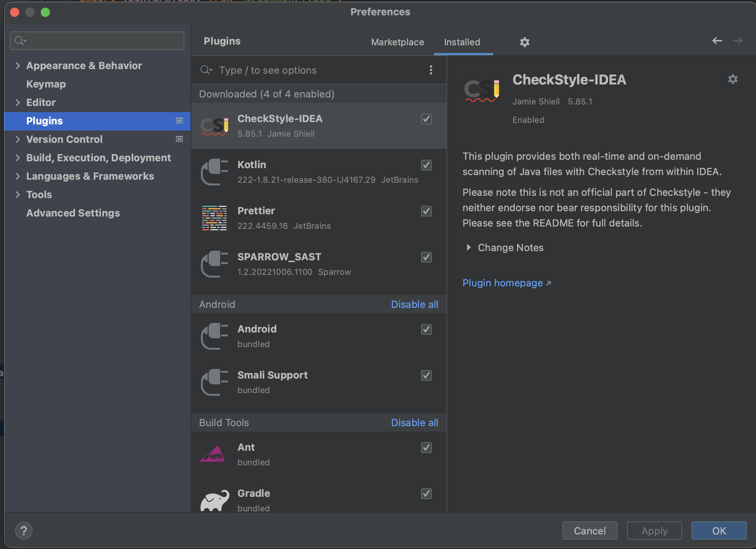Click the SPARROW_SAST plugin icon
The width and height of the screenshot is (756, 549).
tap(214, 264)
